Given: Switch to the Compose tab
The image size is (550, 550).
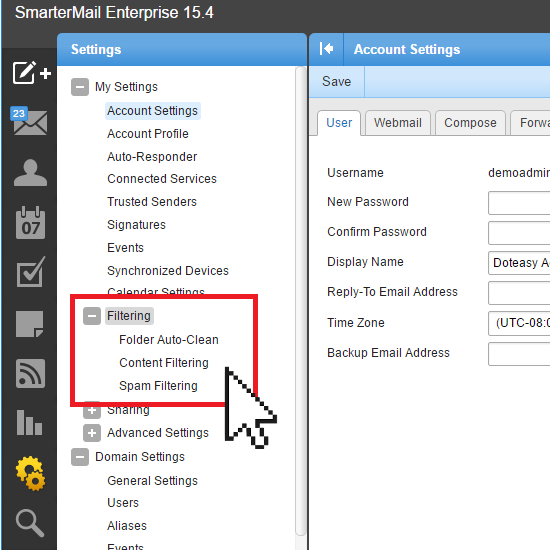Looking at the screenshot, I should [x=470, y=123].
